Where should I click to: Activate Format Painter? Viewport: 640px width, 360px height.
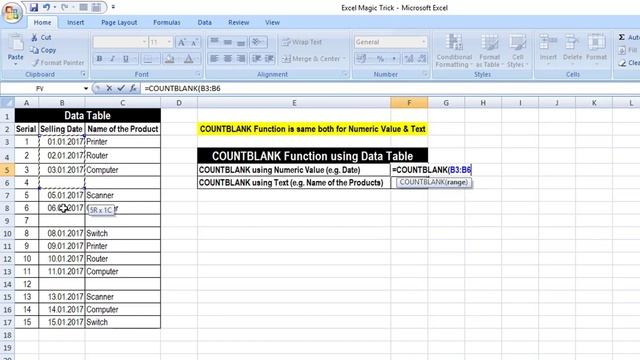[58, 62]
